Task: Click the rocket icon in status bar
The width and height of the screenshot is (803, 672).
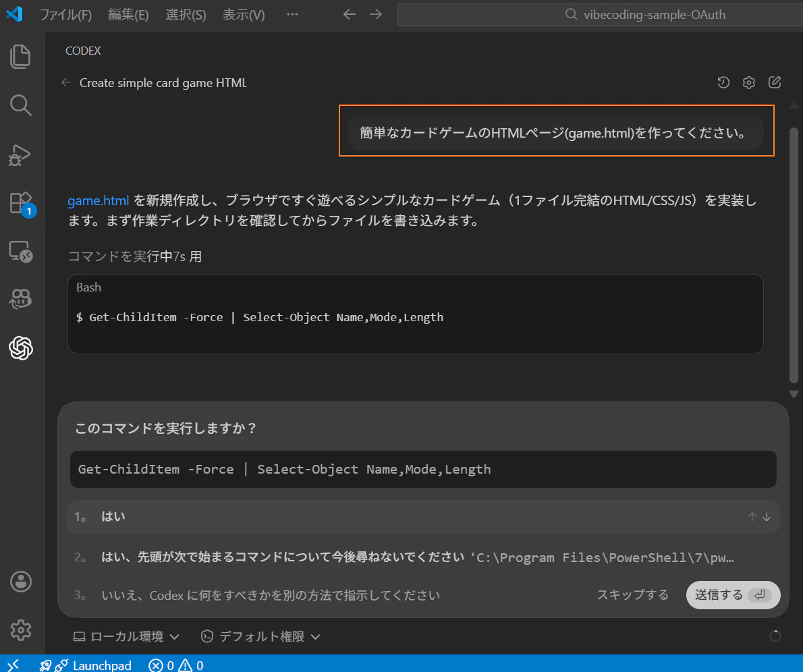Action: pyautogui.click(x=45, y=665)
